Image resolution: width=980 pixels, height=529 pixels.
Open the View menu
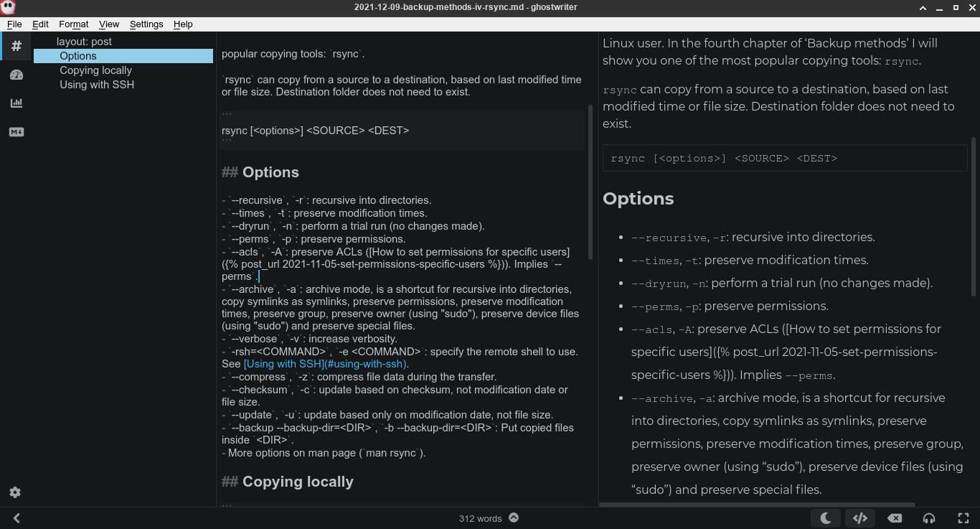click(x=109, y=24)
